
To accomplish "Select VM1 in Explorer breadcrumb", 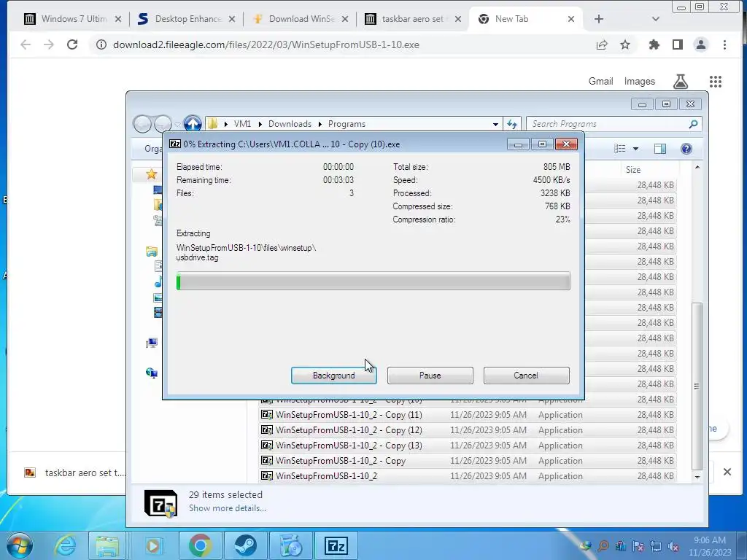I will (x=242, y=124).
